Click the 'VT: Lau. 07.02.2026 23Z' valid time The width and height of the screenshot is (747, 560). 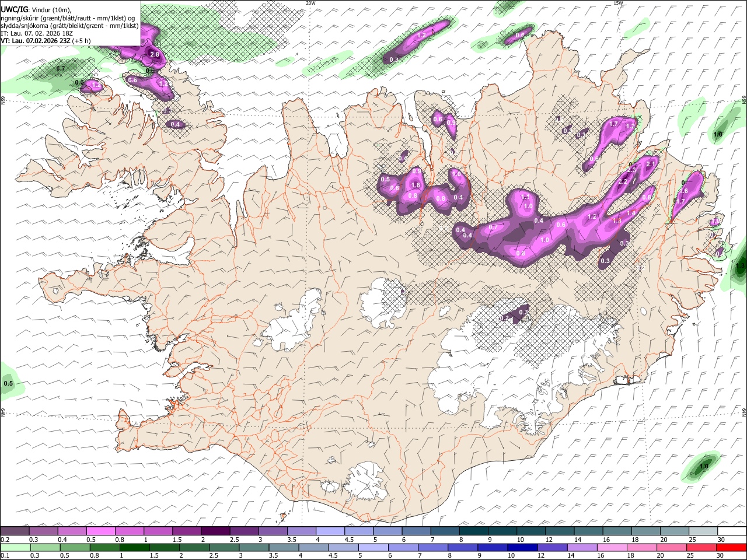36,41
